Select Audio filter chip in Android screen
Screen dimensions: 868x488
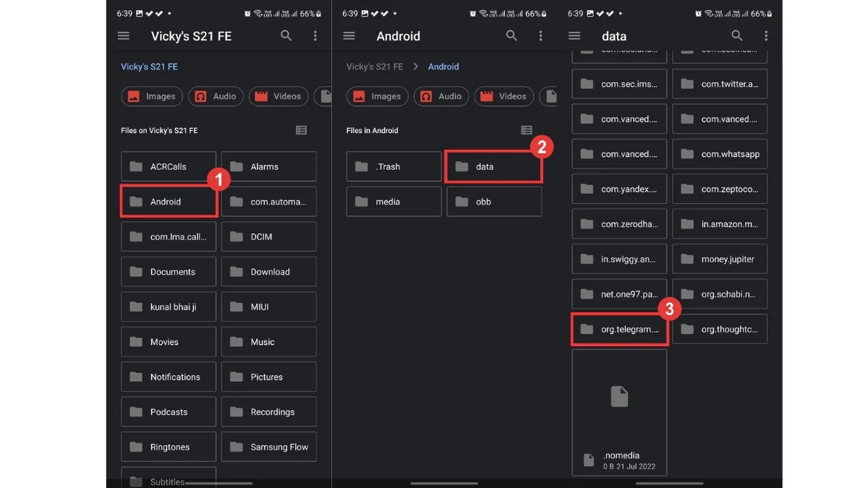pos(441,96)
